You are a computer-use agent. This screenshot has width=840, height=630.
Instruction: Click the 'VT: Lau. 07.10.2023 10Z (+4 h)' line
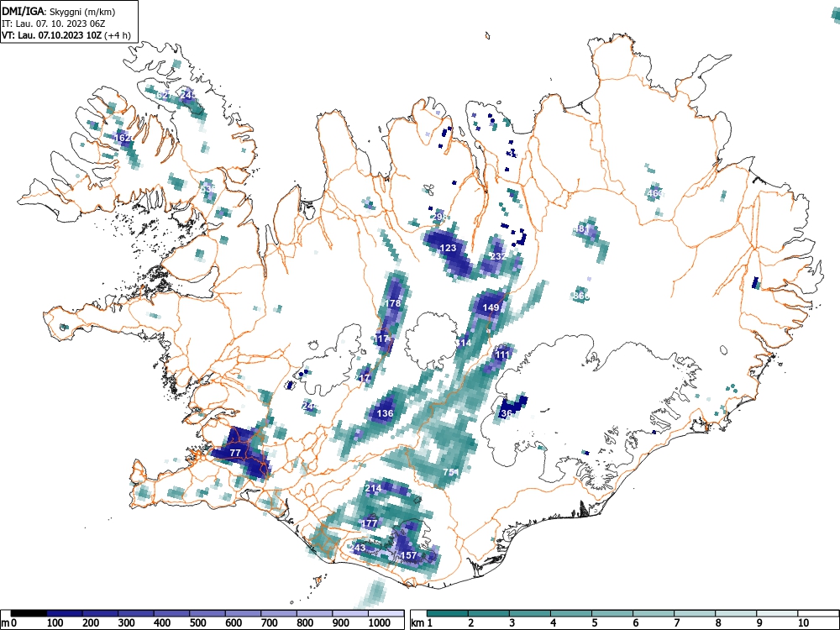(x=66, y=35)
